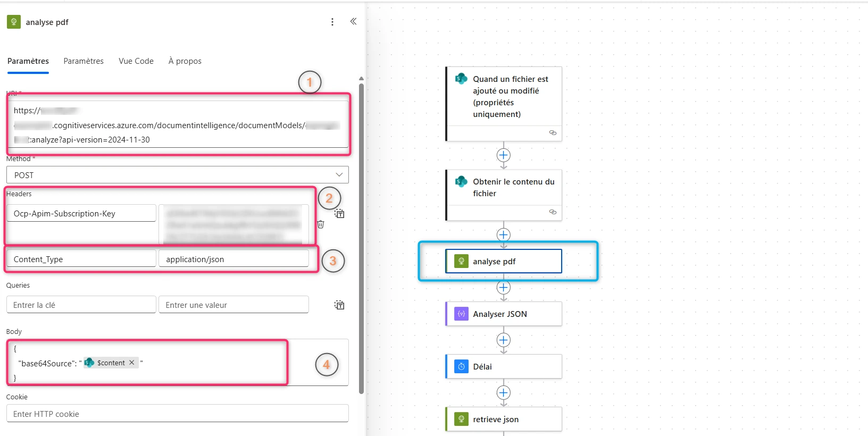Add step after SharePoint trigger

(x=503, y=155)
